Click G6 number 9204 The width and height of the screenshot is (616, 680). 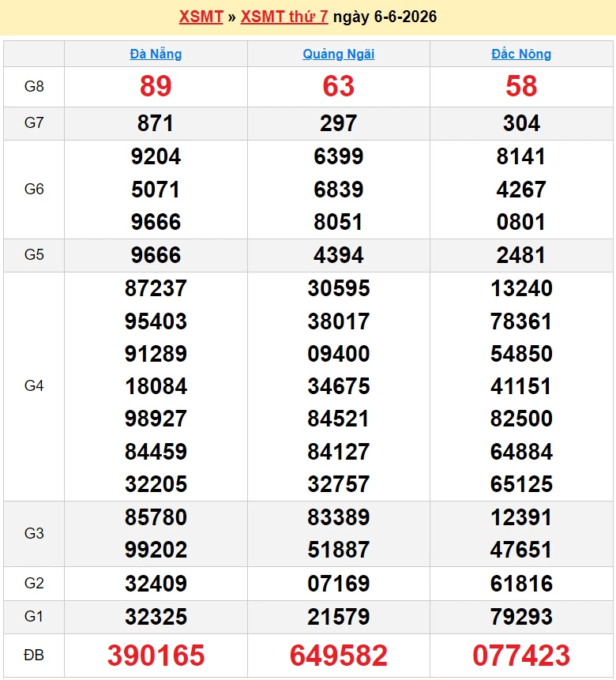[x=156, y=156]
